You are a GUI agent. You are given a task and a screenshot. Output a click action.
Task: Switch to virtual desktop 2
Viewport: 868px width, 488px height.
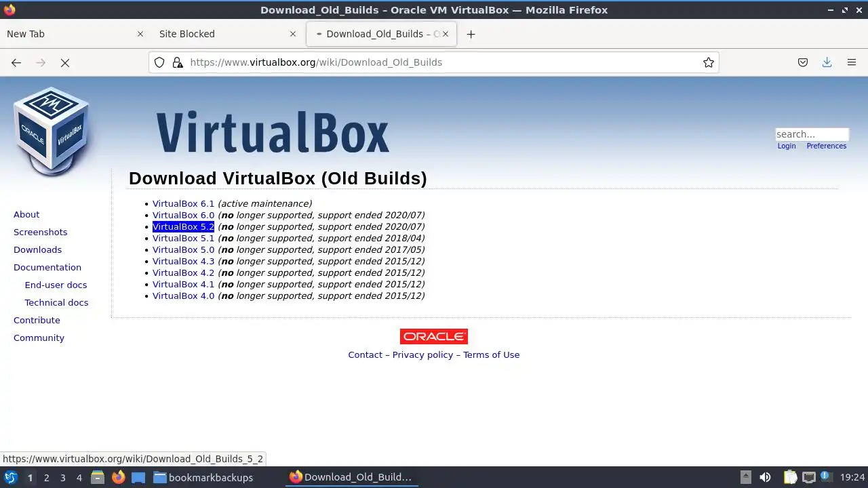46,477
